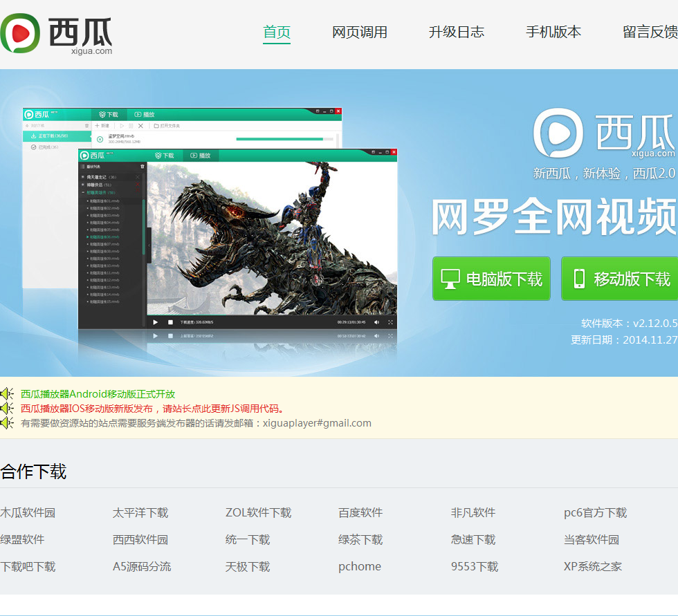Screen dimensions: 678x616
Task: Open 非凡软件 link
Action: [x=473, y=513]
